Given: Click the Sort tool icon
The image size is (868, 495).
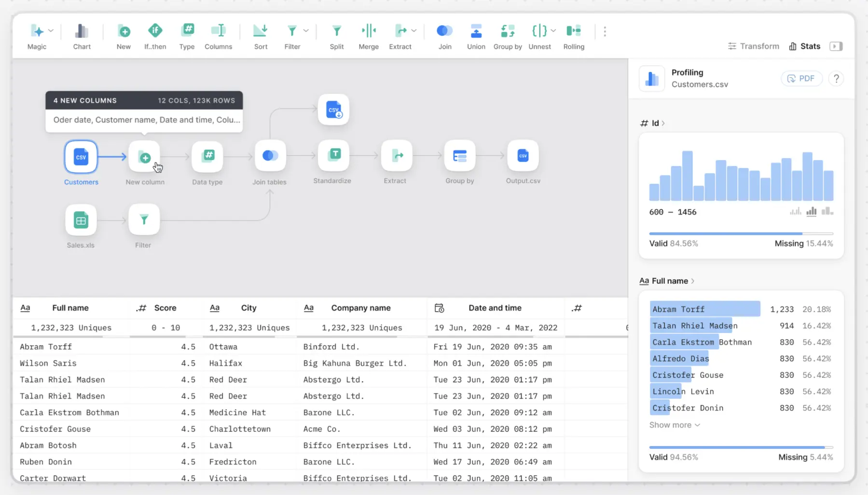Looking at the screenshot, I should [x=261, y=31].
